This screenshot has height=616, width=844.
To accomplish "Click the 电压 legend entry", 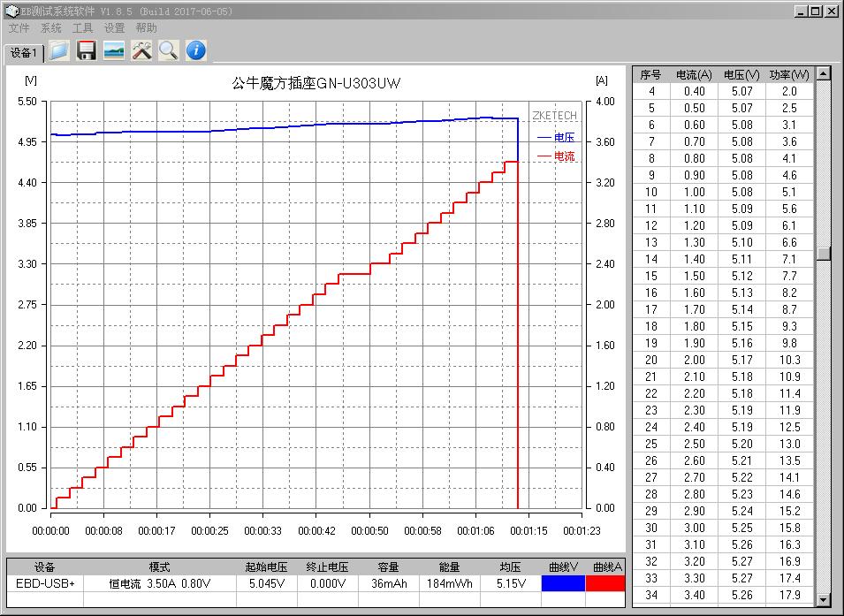I will 556,138.
